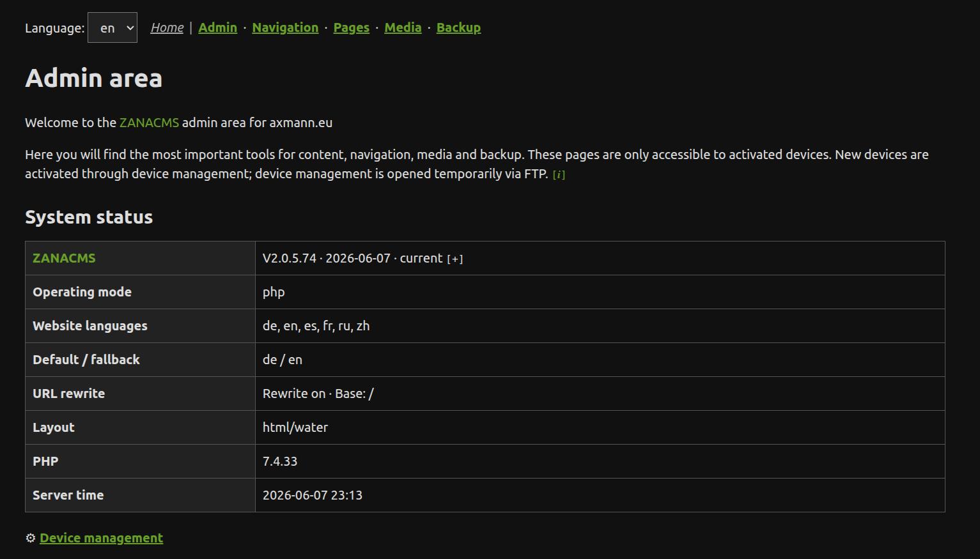Viewport: 980px width, 559px height.
Task: Click the [i] info icon after FTP
Action: click(x=559, y=174)
